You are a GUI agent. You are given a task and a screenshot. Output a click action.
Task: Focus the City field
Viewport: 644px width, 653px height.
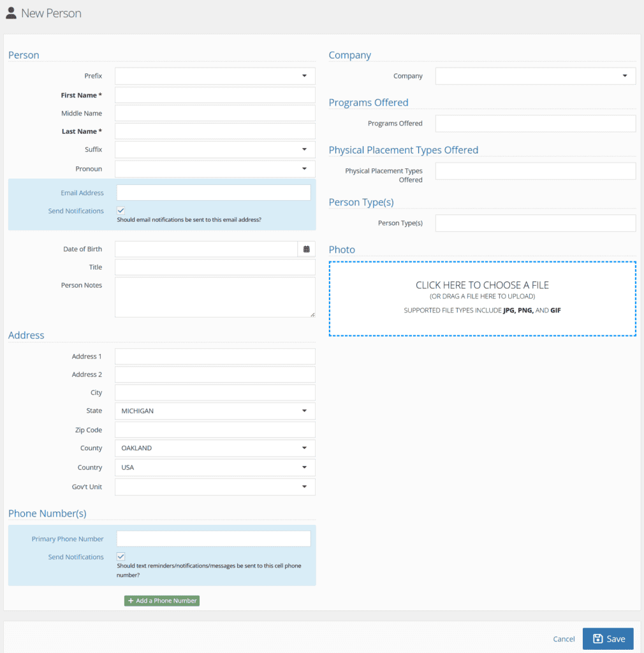coord(215,393)
